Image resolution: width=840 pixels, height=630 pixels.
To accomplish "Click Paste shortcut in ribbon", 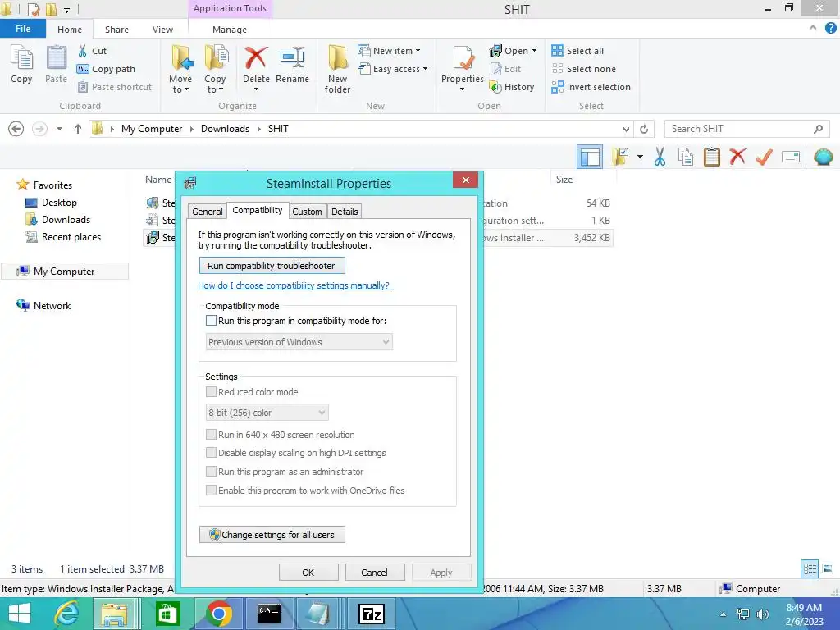I will (115, 87).
